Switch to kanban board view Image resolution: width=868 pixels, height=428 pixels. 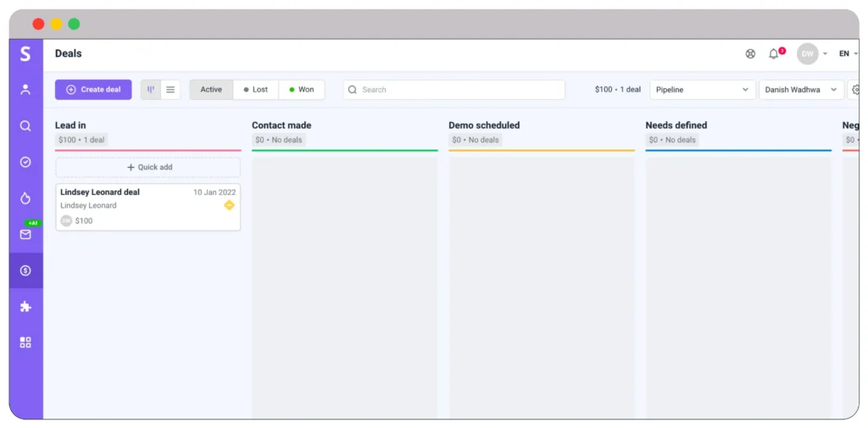[151, 90]
